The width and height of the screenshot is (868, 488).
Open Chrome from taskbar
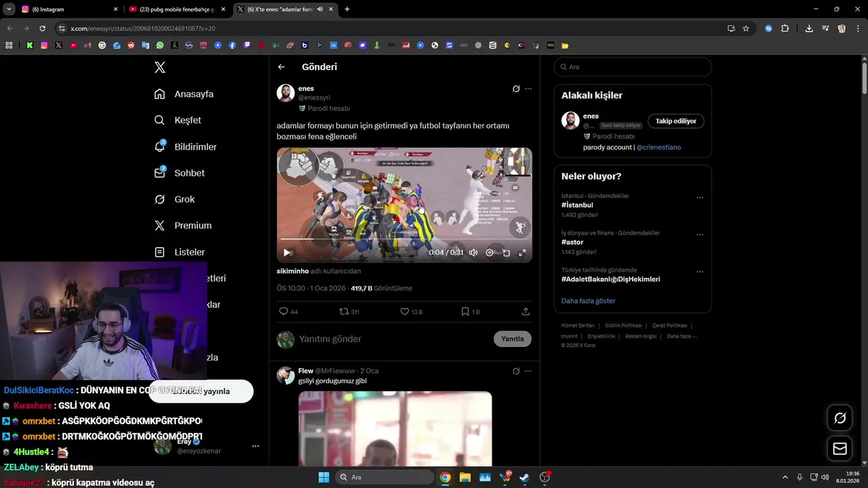[445, 477]
